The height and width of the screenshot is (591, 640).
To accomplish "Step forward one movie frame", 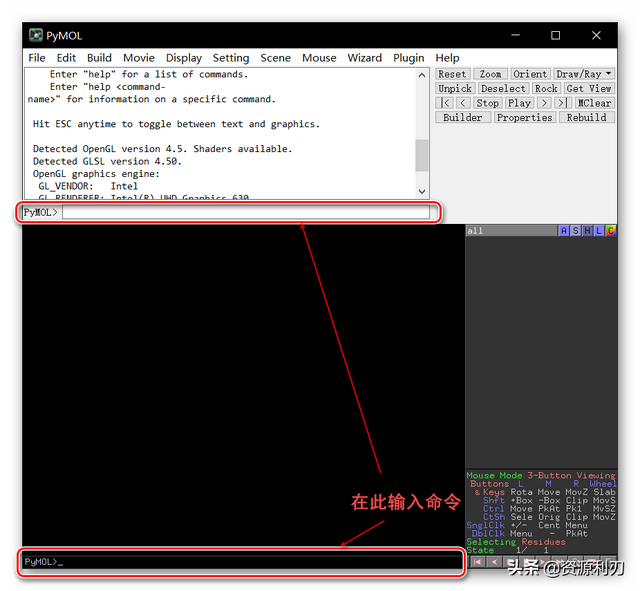I will pos(544,103).
